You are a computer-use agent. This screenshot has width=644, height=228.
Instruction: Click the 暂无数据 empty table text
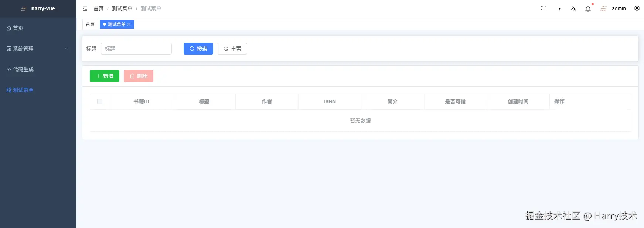tap(360, 121)
